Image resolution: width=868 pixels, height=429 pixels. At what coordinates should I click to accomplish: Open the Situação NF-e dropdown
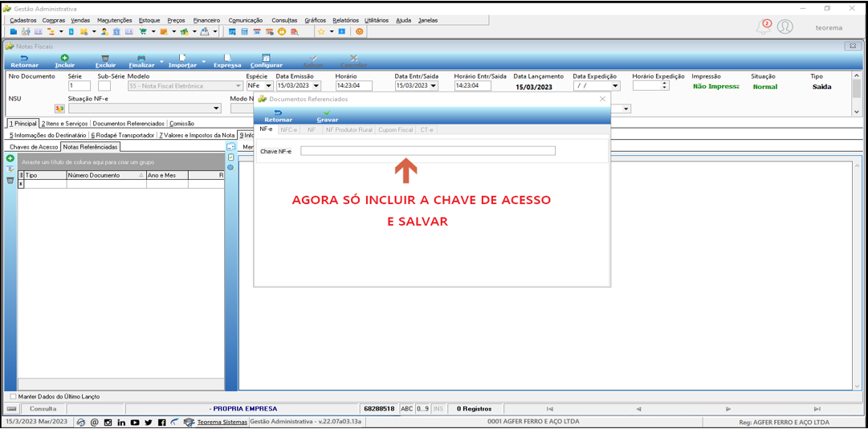click(216, 108)
